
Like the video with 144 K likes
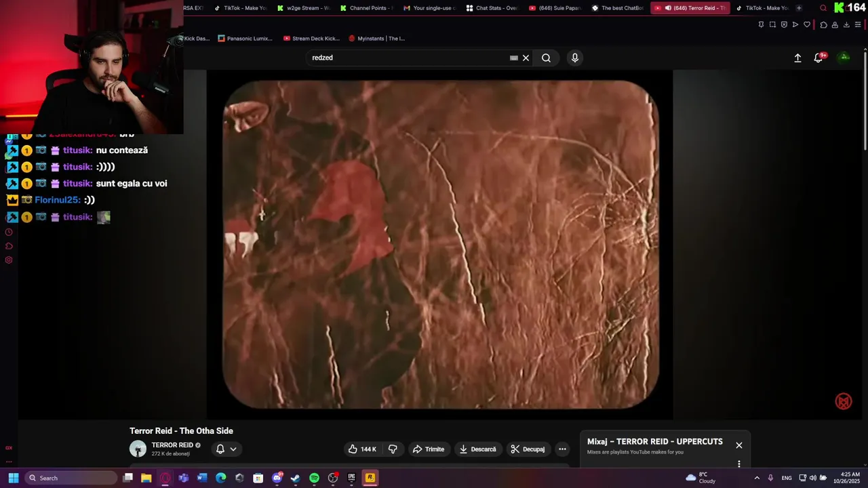point(362,449)
